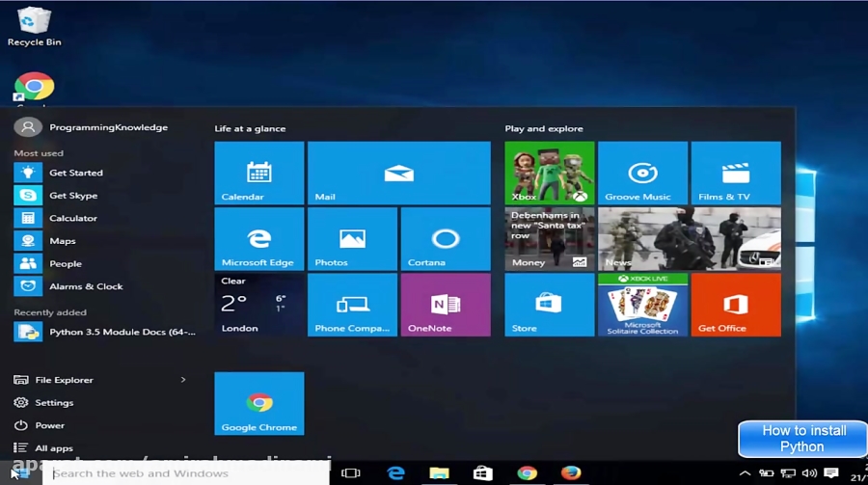Launch Firefox from the taskbar
This screenshot has height=485, width=868.
point(571,473)
